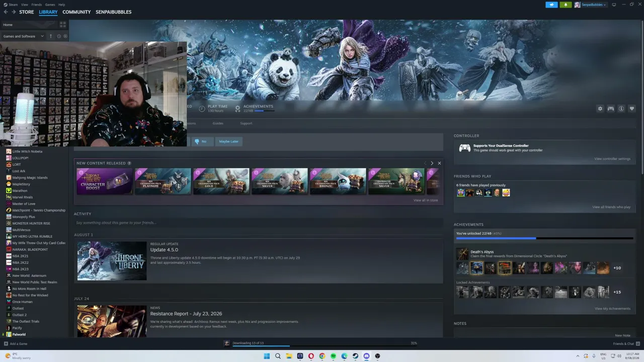Toggle the ready-to-play filter icon

[65, 36]
